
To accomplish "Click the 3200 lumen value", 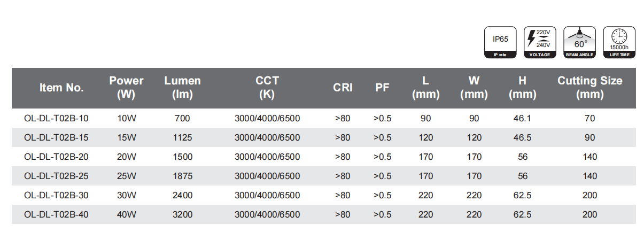I will coord(182,215).
